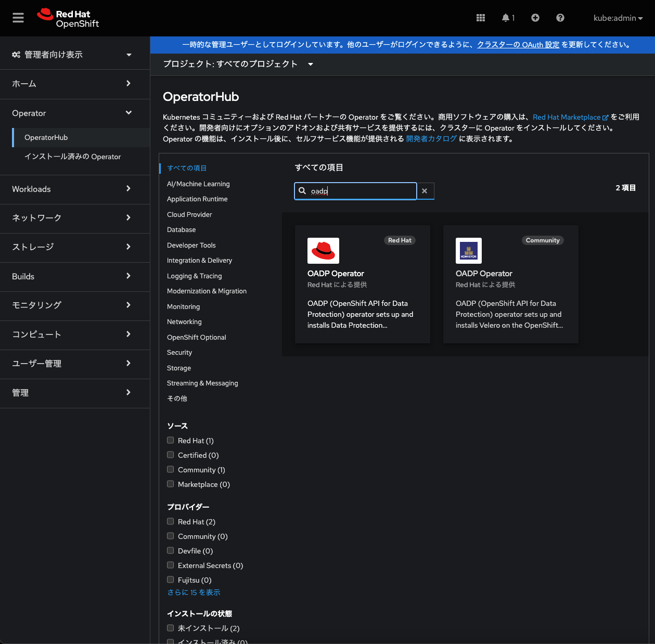Open the application launcher grid
655x644 pixels.
point(481,18)
